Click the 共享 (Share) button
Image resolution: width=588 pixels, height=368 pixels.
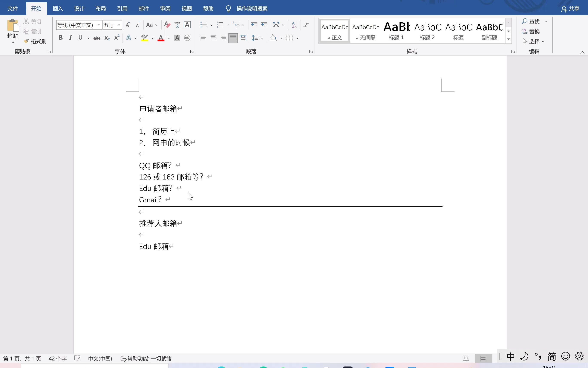pos(570,9)
